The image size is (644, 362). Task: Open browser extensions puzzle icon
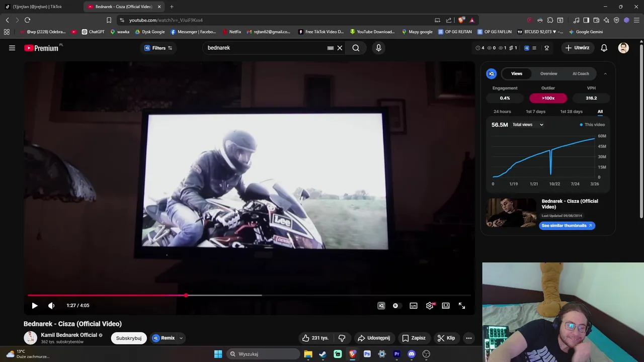pyautogui.click(x=550, y=20)
